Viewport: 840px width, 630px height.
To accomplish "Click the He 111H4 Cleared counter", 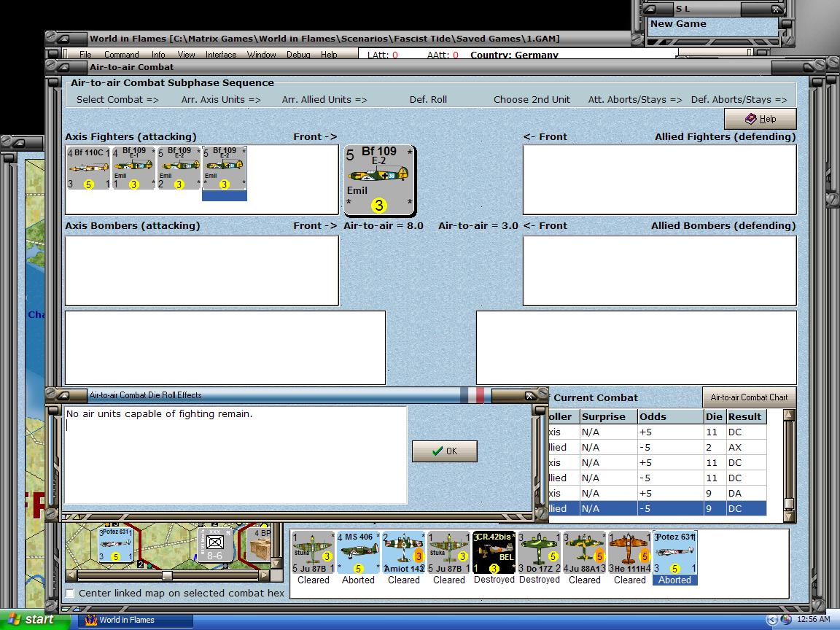I will click(x=629, y=553).
